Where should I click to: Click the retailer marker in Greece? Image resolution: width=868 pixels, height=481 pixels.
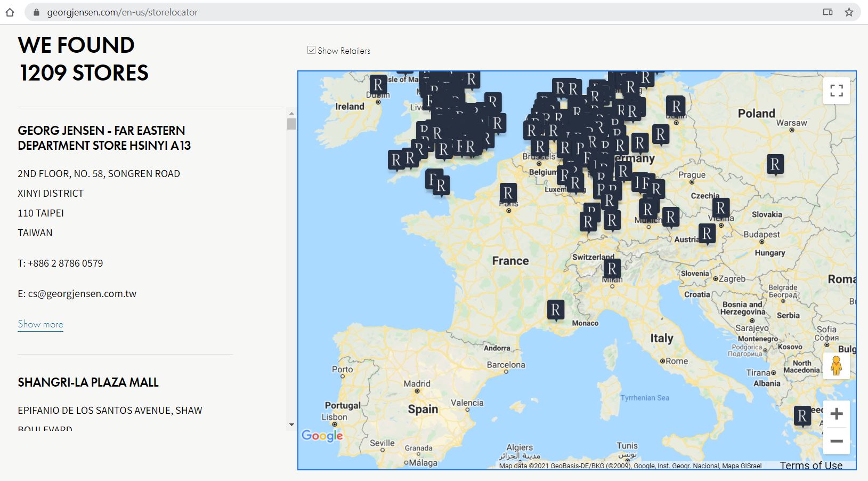pos(802,416)
